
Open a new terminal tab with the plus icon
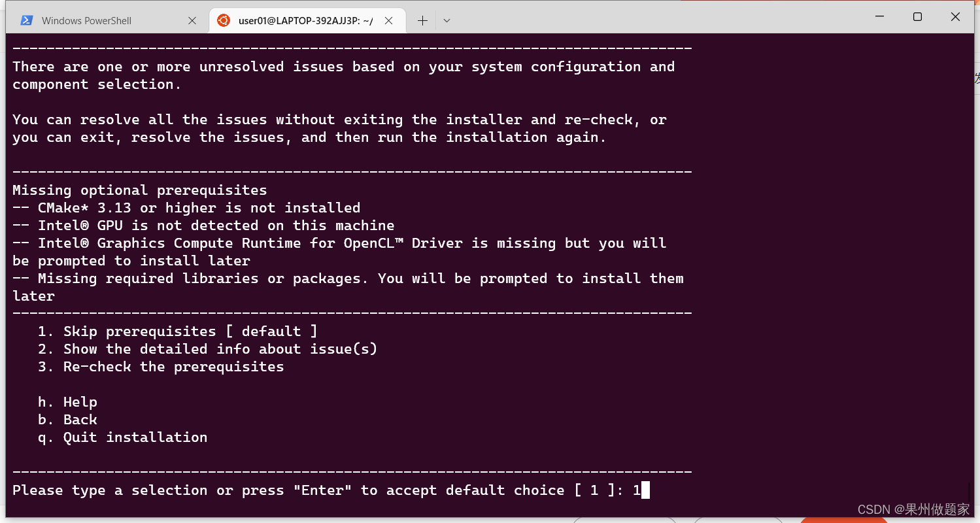(422, 20)
